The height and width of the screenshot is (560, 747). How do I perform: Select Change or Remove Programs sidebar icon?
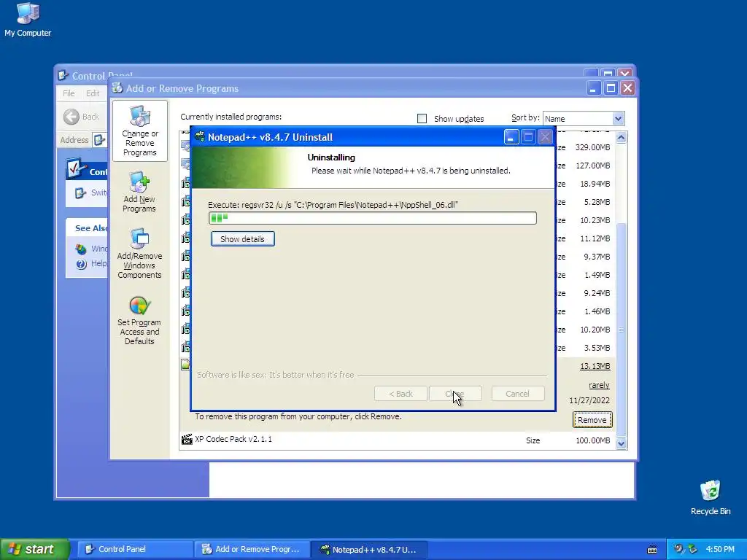coord(139,131)
